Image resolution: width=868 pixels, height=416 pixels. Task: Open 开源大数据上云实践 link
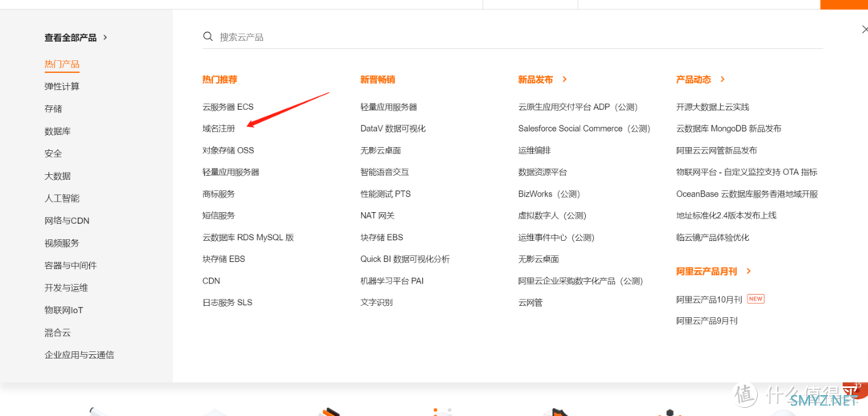click(712, 107)
